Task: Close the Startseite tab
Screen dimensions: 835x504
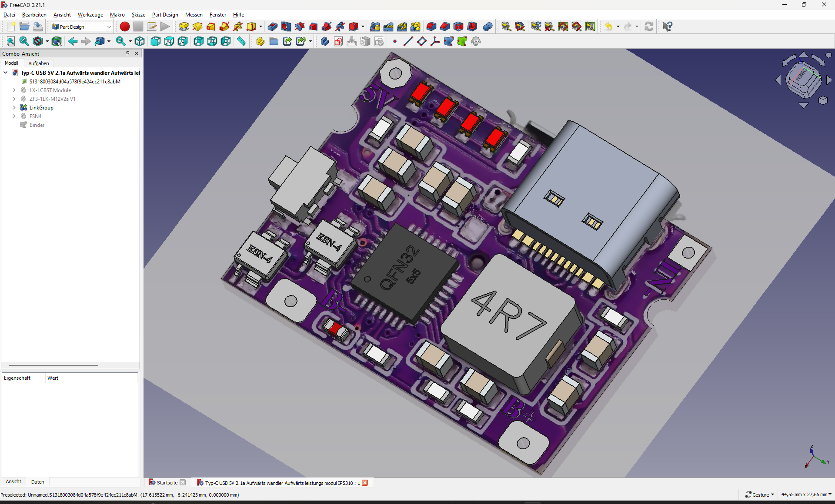Action: point(183,482)
